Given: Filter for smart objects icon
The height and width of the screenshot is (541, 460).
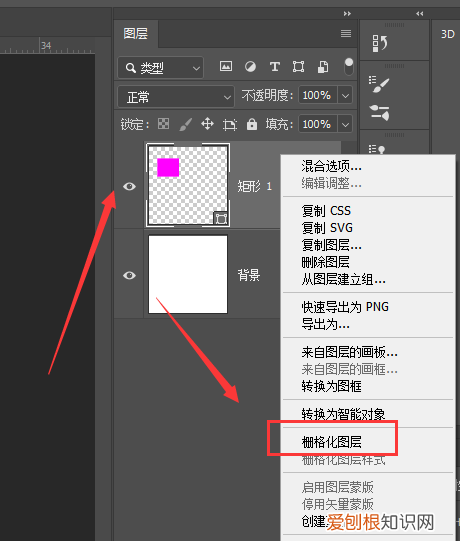Looking at the screenshot, I should [323, 67].
